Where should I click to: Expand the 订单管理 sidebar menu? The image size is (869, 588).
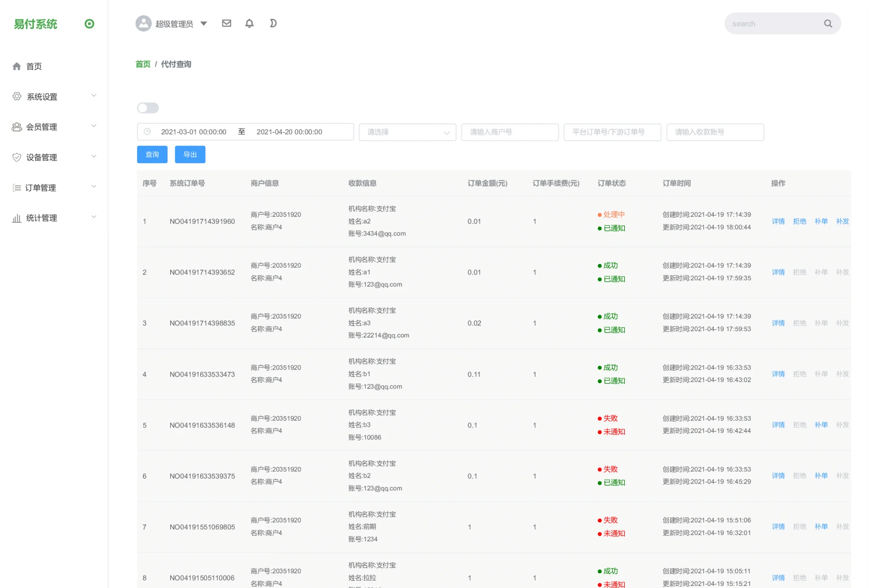pyautogui.click(x=41, y=188)
